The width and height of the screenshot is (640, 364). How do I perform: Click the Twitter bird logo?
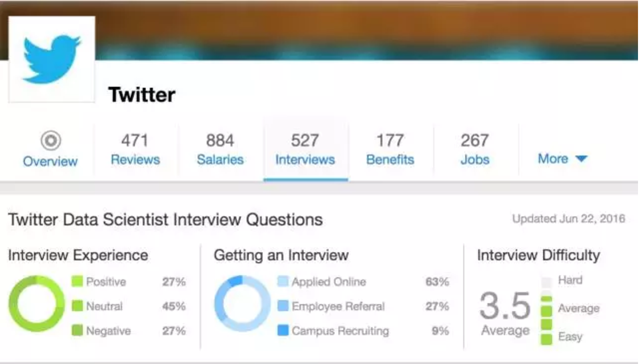[51, 59]
